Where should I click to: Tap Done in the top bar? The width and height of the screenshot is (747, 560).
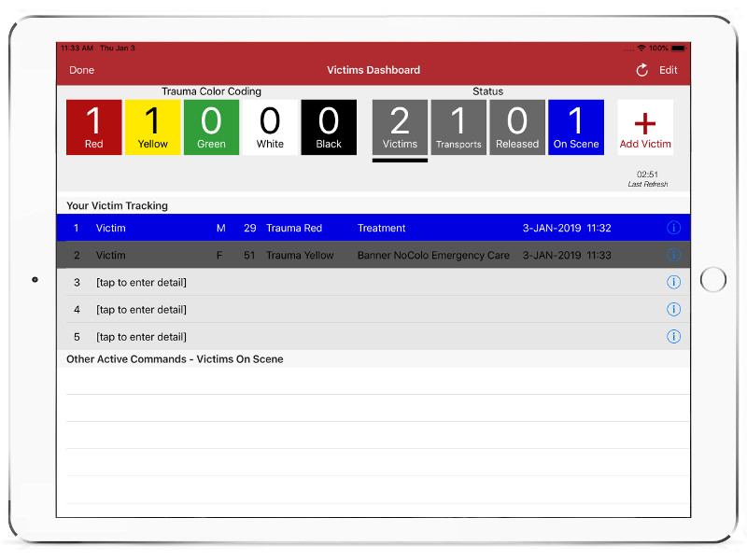[x=82, y=70]
